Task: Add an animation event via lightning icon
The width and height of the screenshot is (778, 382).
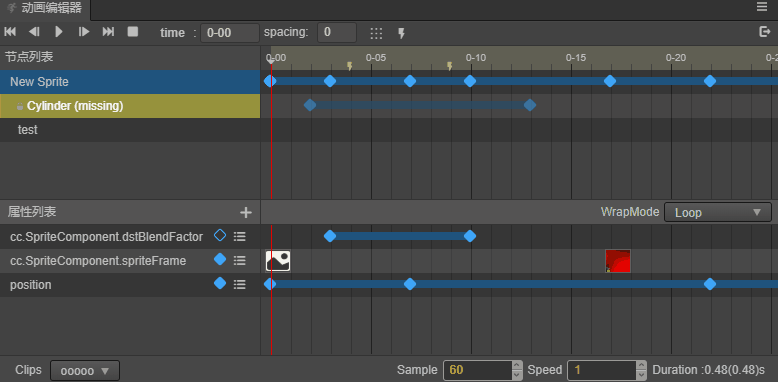Action: [x=401, y=33]
